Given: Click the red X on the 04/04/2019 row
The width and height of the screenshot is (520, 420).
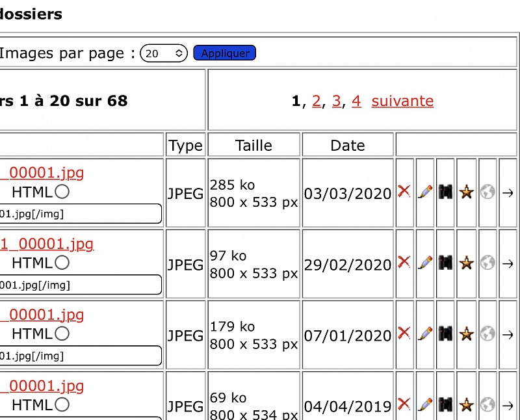Looking at the screenshot, I should (x=404, y=405).
